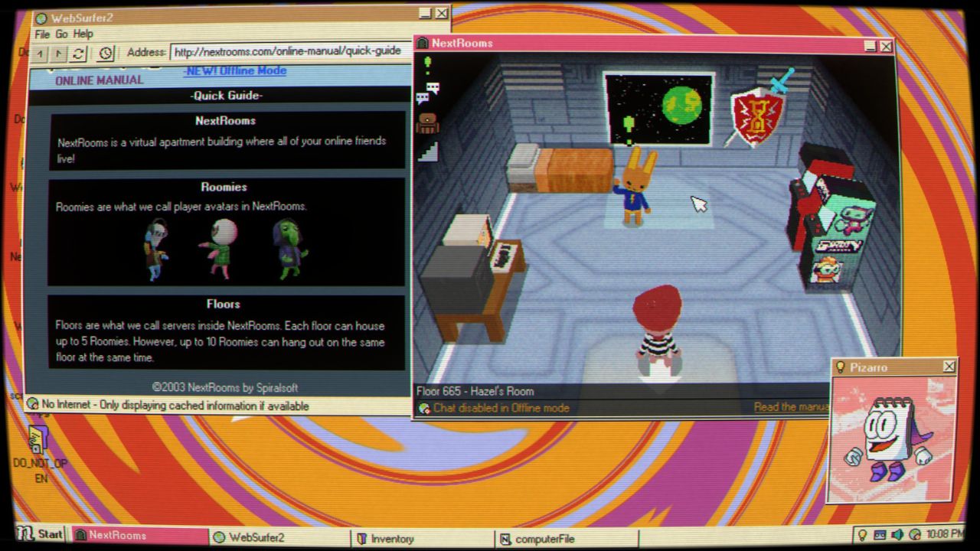Screen dimensions: 980x551
Task: Click the Floors section heading
Action: click(x=224, y=304)
